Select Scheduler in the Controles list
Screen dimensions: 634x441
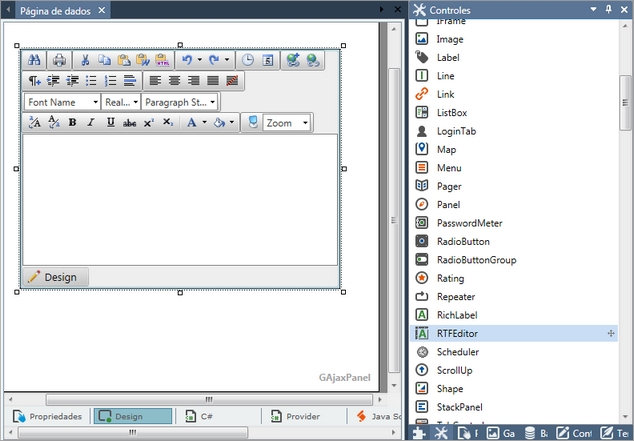pyautogui.click(x=457, y=352)
